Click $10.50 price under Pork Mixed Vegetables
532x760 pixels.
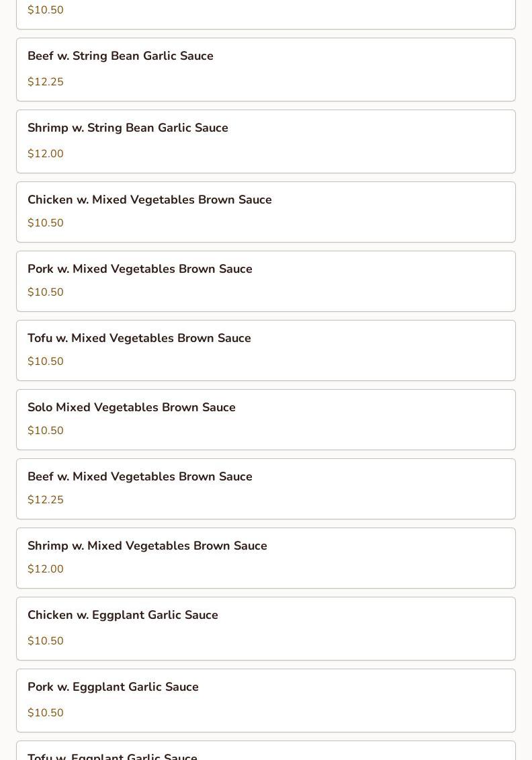pyautogui.click(x=46, y=292)
